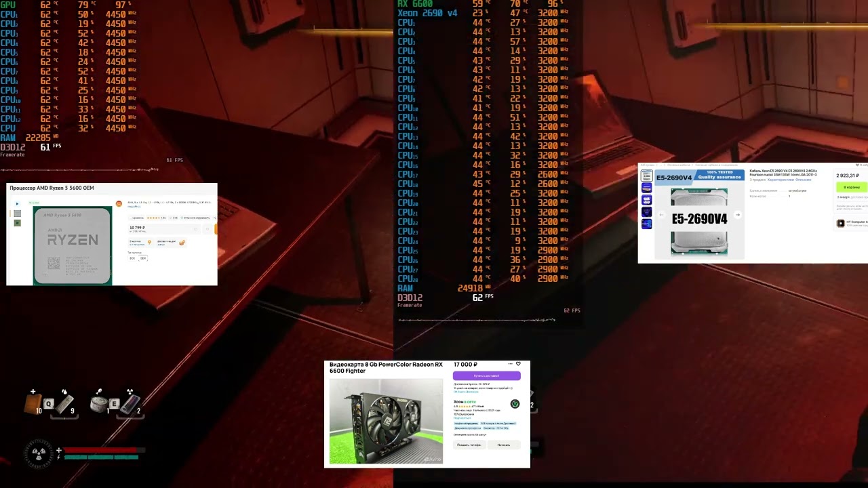The height and width of the screenshot is (488, 868).
Task: Click the play video icon on Ryzen listing
Action: point(17,203)
